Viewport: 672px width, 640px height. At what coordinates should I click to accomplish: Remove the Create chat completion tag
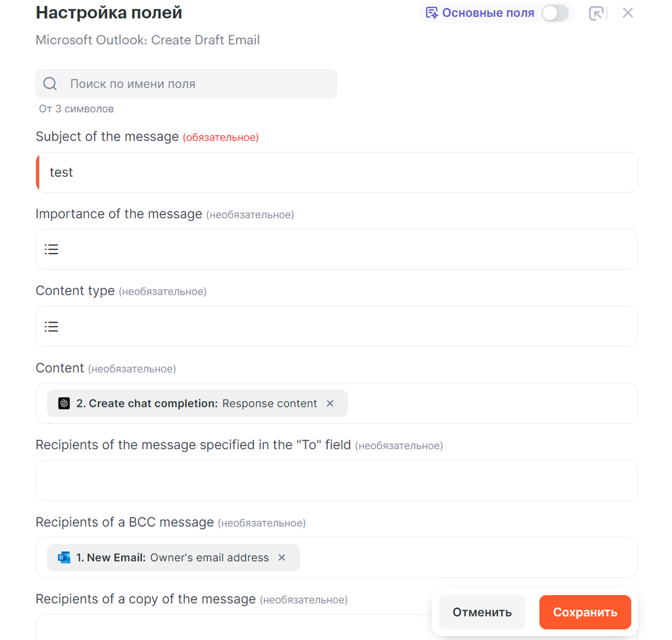coord(330,403)
